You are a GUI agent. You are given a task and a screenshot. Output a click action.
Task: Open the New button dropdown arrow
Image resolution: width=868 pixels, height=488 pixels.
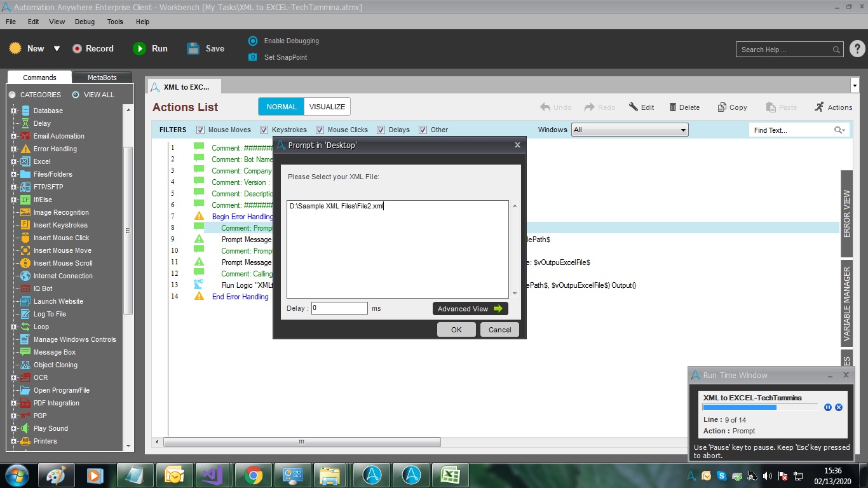pyautogui.click(x=57, y=48)
